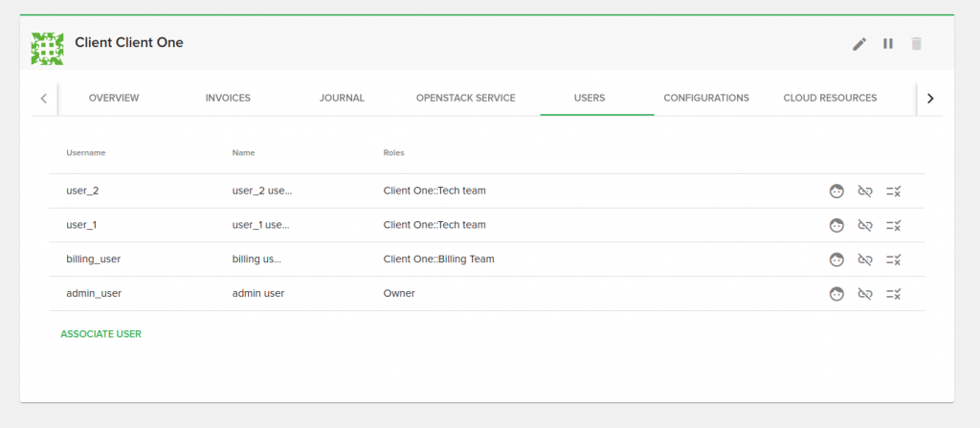The width and height of the screenshot is (980, 428).
Task: Click the Client One::Billing Team role
Action: tap(438, 259)
